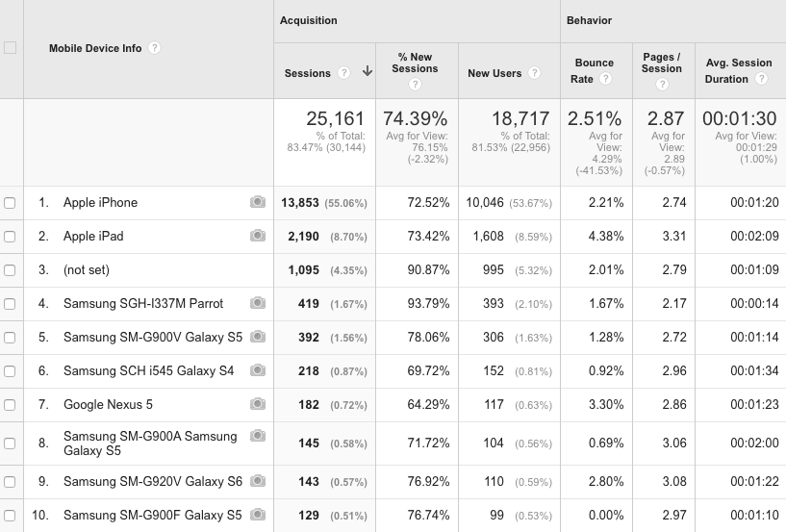Check the Samsung SM-G920V Galaxy S6 checkbox
This screenshot has width=786, height=532.
click(x=10, y=481)
